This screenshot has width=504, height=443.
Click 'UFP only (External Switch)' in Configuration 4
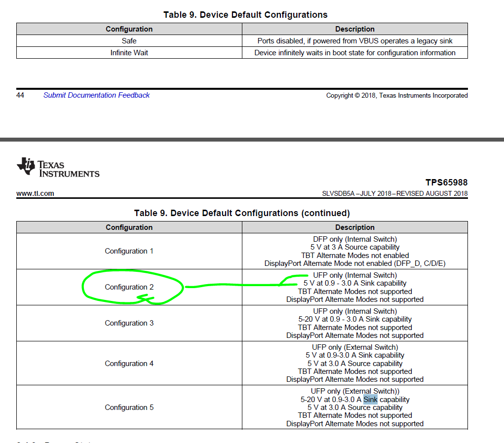point(355,347)
